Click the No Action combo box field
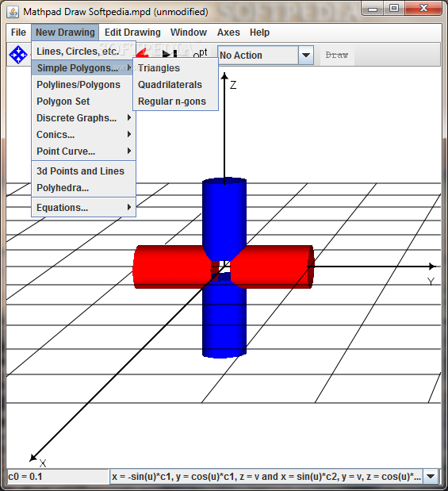The height and width of the screenshot is (491, 448). (258, 56)
